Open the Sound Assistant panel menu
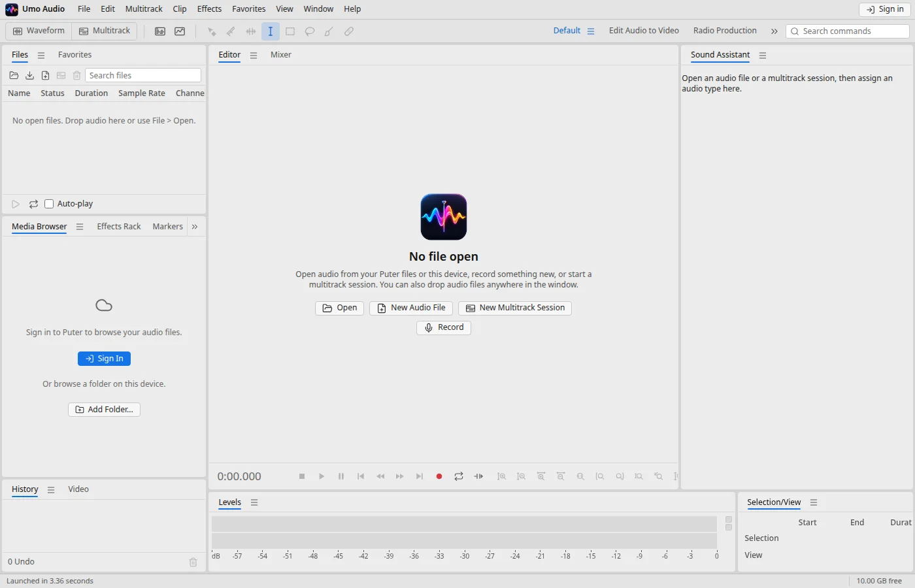 click(763, 56)
